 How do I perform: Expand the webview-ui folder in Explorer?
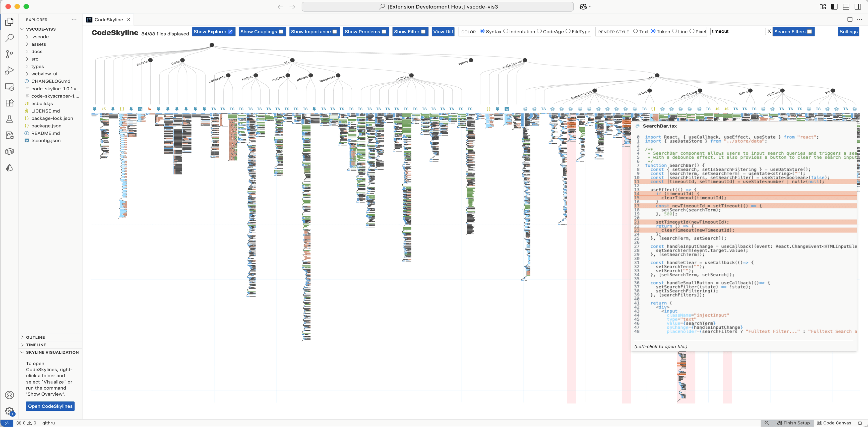point(44,74)
